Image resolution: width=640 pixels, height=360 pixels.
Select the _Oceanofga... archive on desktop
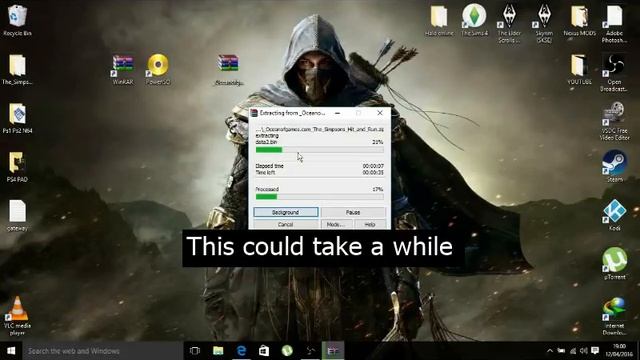[228, 69]
